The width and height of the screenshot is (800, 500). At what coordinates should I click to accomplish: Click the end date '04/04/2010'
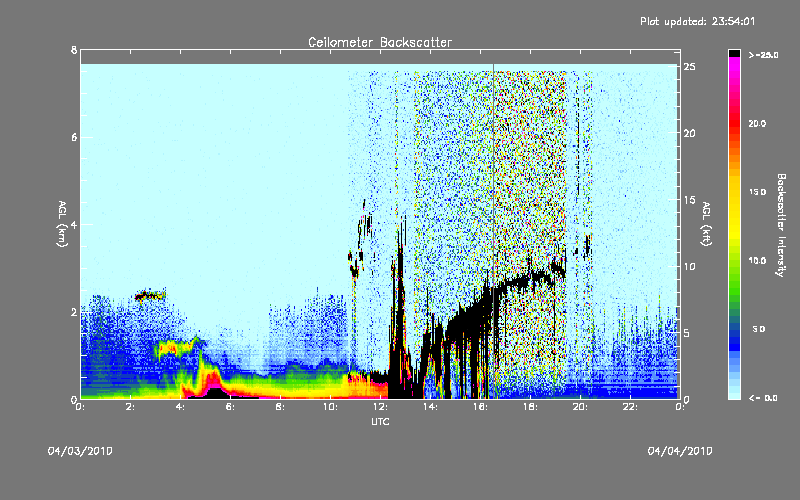680,451
